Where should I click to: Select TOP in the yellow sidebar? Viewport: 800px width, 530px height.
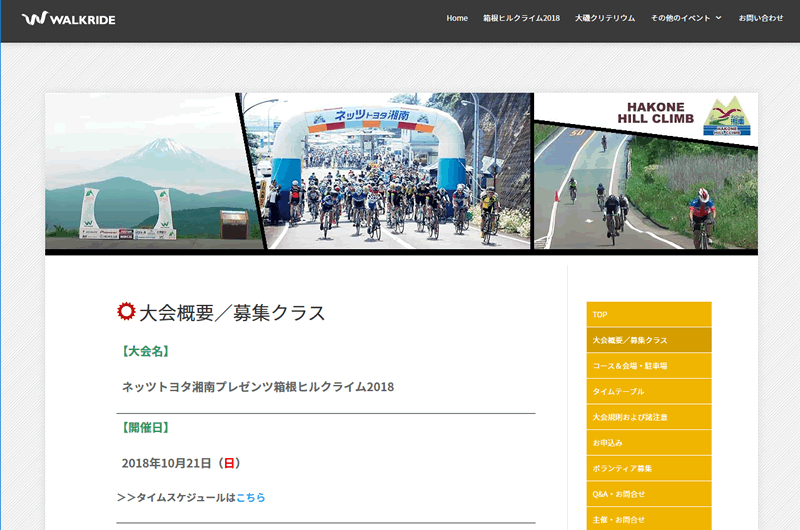pyautogui.click(x=649, y=314)
